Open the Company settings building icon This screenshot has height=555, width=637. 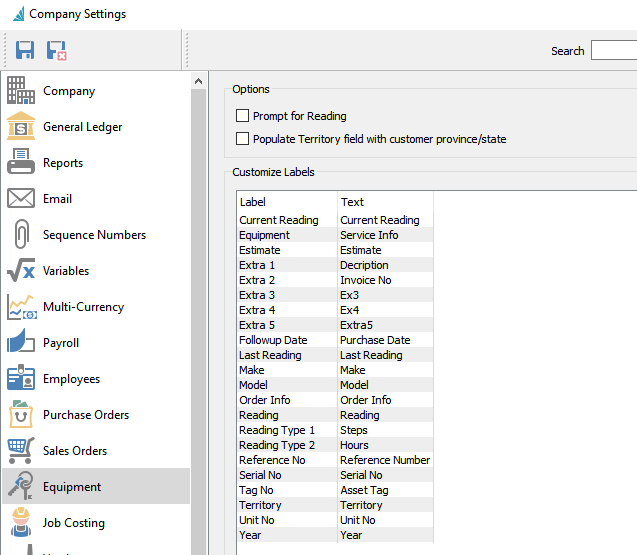coord(21,91)
